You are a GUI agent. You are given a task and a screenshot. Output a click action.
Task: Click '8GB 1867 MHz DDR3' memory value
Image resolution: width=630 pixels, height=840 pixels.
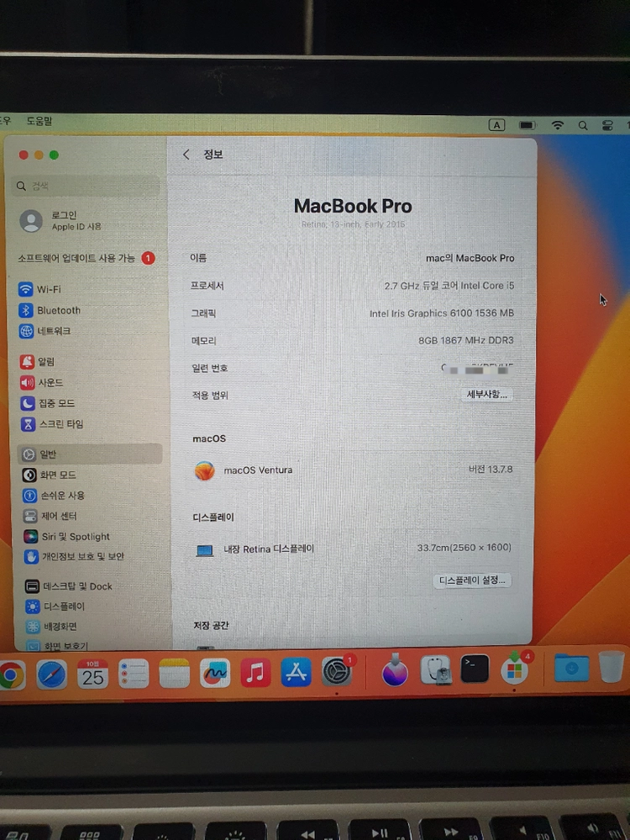pyautogui.click(x=466, y=340)
